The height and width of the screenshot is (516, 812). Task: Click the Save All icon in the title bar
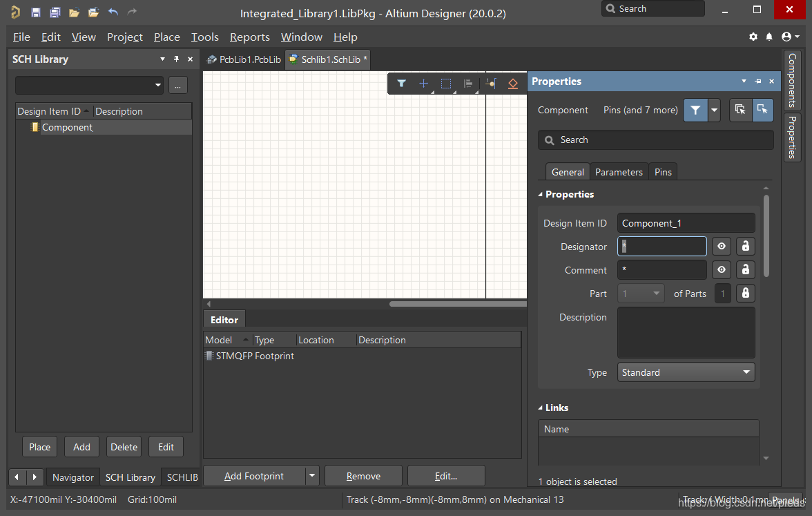55,12
